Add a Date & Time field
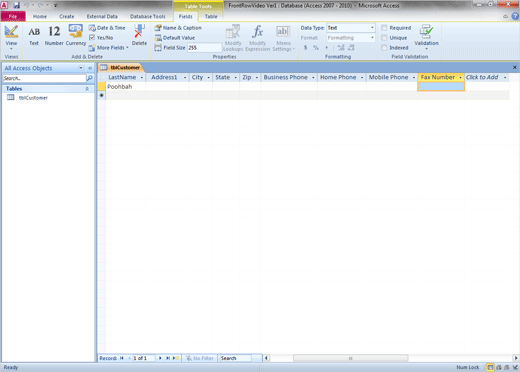This screenshot has height=372, width=520. coord(107,28)
